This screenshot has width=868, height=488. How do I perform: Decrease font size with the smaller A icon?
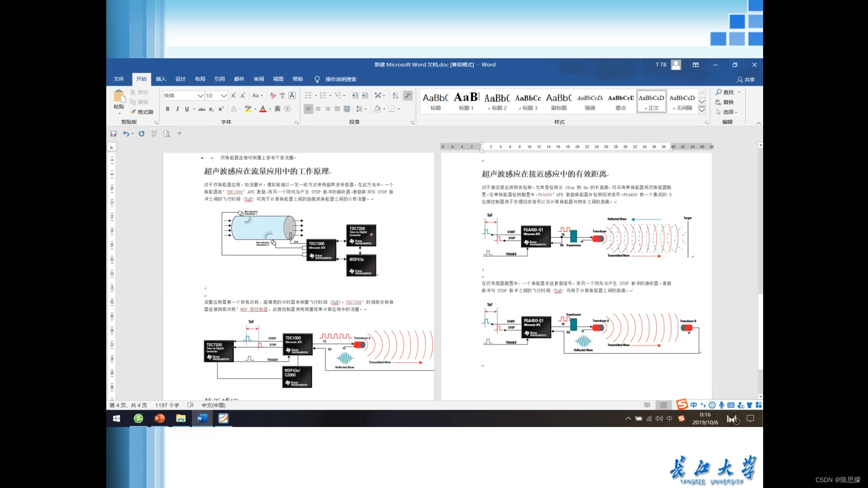coord(243,95)
